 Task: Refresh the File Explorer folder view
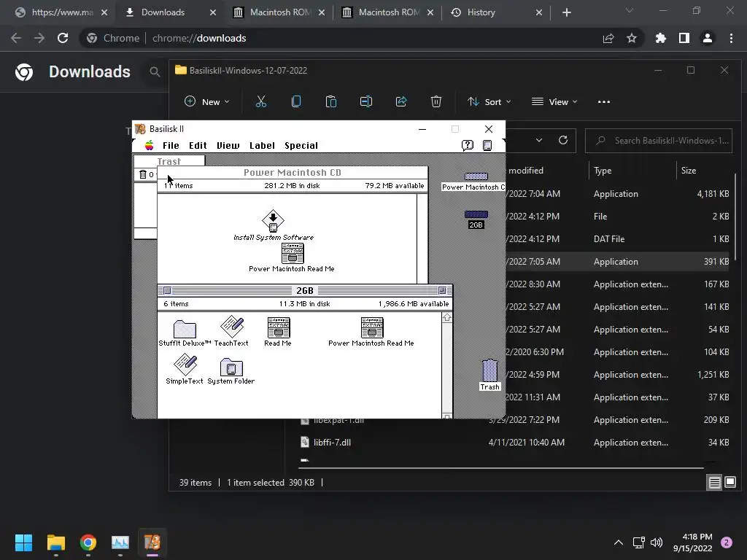click(x=563, y=141)
